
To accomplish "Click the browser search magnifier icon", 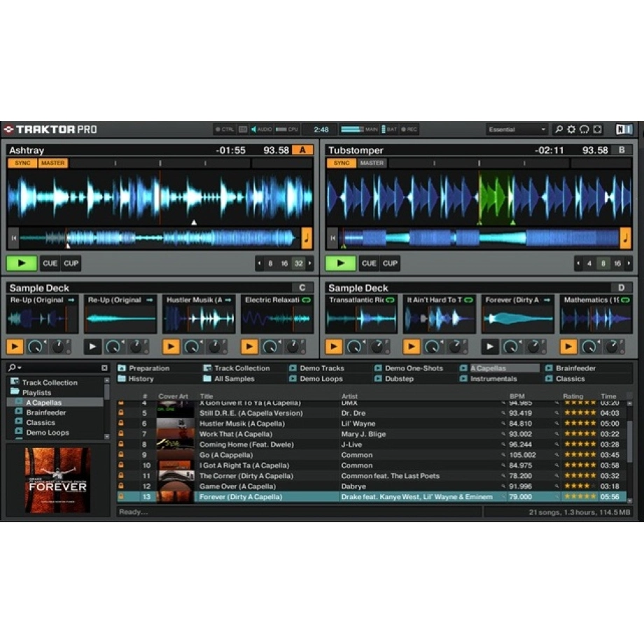I will point(12,367).
